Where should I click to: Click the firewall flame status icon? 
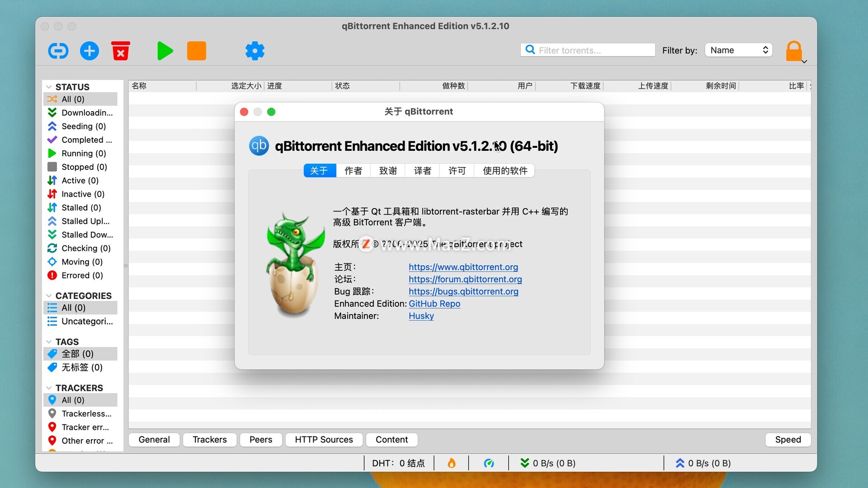(x=452, y=463)
